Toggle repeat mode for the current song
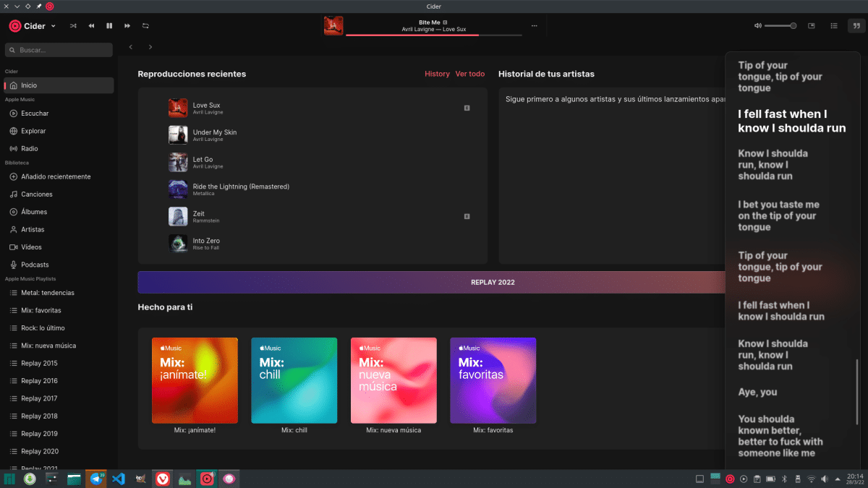Screen dimensions: 868x488 [145, 25]
